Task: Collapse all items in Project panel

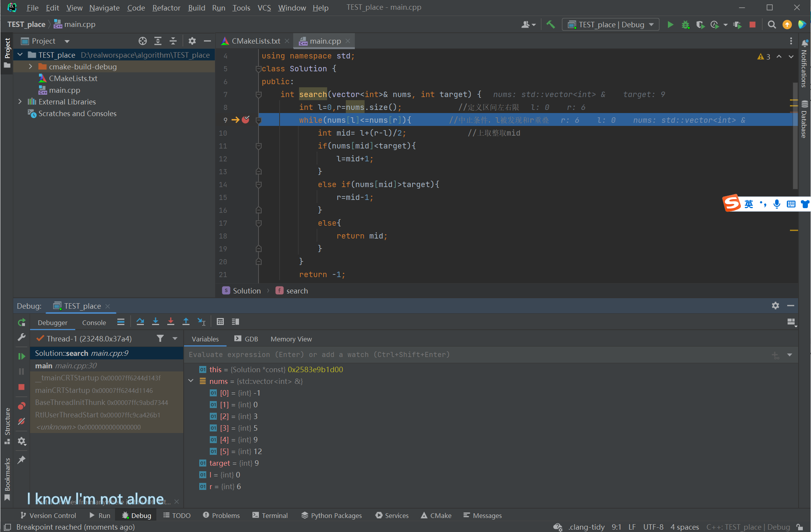Action: point(173,41)
